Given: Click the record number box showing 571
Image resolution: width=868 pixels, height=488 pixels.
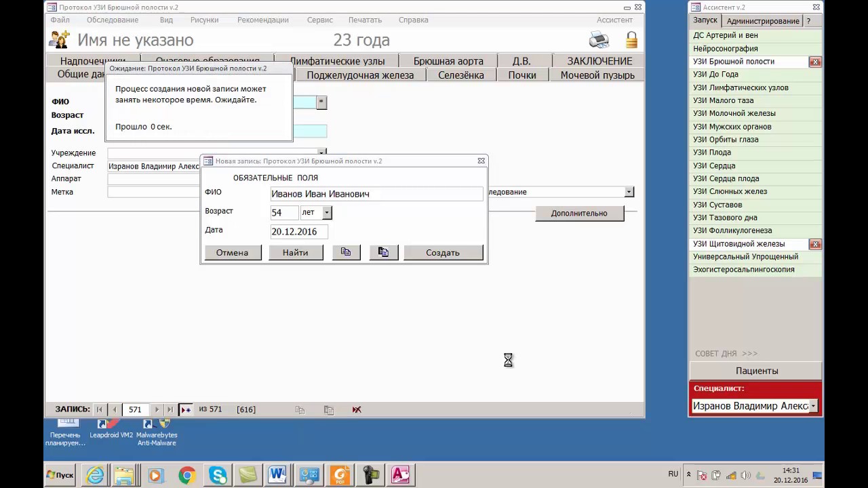Looking at the screenshot, I should pyautogui.click(x=135, y=409).
